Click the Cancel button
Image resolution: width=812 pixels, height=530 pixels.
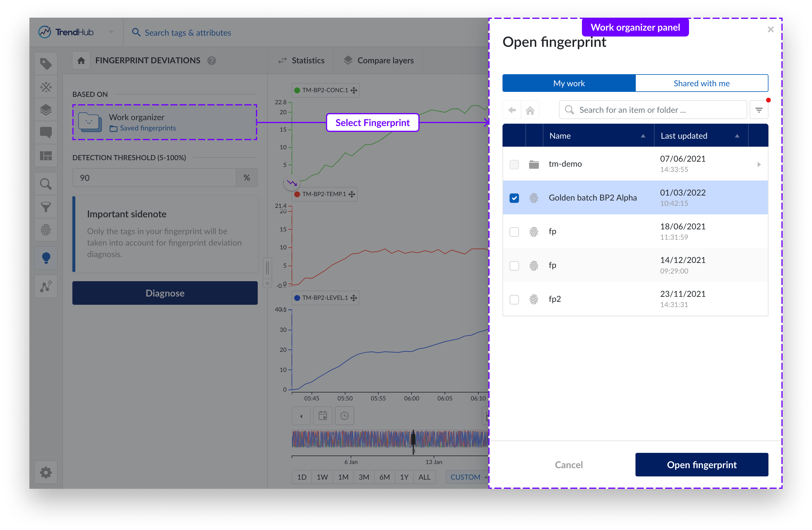pos(568,464)
